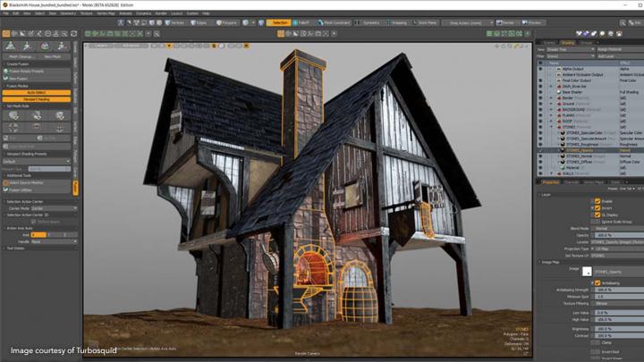Click first Set Mesh Role icon

tap(13, 115)
